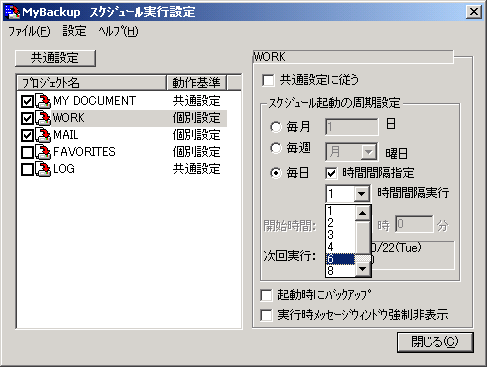Open the ヘルプ(H) menu
The width and height of the screenshot is (487, 367).
[x=118, y=31]
